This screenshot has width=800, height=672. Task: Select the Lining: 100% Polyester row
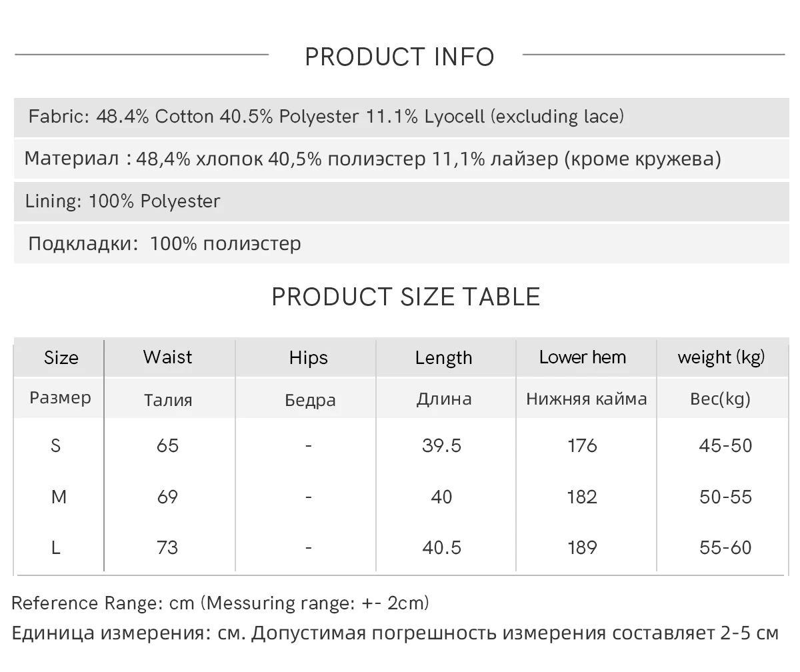point(401,201)
